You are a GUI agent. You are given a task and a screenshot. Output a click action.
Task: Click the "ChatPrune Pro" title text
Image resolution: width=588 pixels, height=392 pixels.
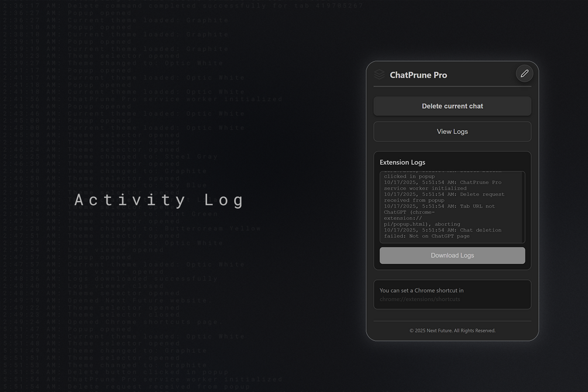[418, 75]
